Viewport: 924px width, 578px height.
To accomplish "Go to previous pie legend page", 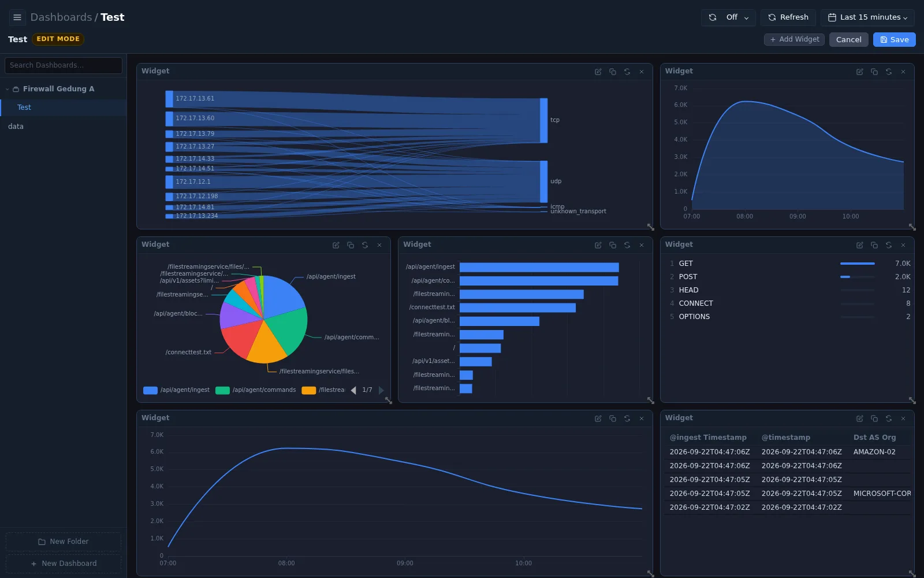I will [353, 390].
